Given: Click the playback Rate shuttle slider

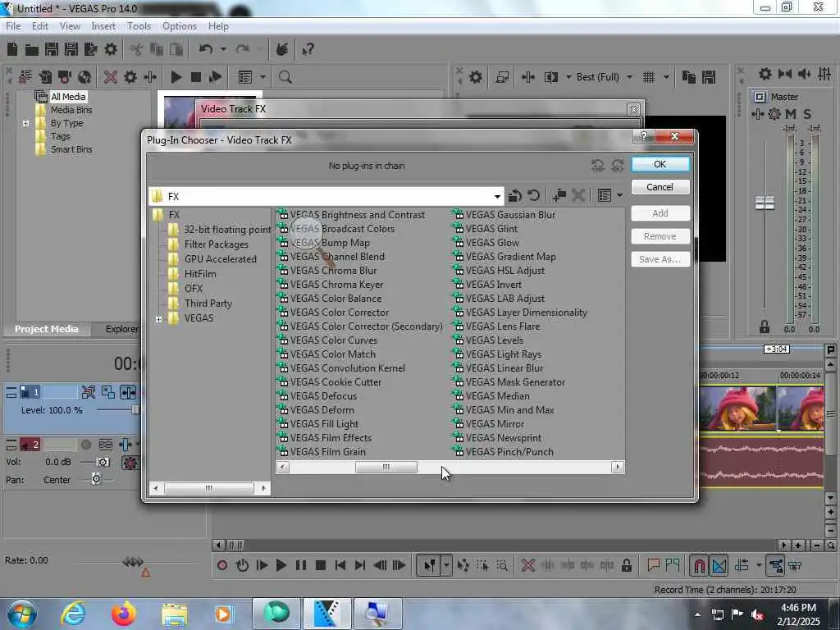Looking at the screenshot, I should click(x=133, y=562).
